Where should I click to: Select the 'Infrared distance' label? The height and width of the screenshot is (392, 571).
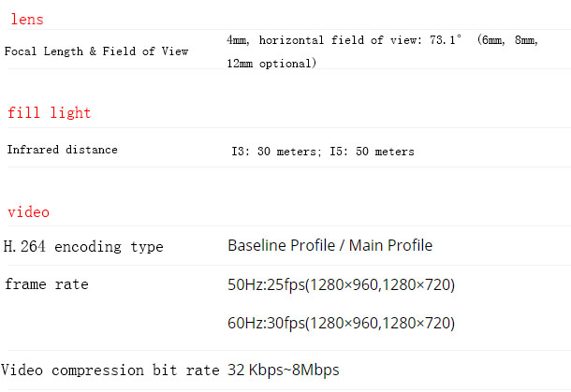63,150
